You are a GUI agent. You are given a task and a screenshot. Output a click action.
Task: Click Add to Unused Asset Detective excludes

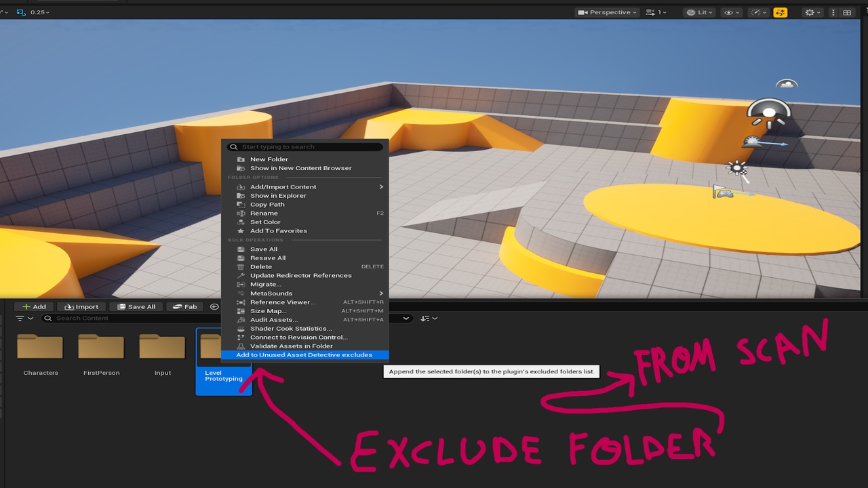click(x=305, y=355)
